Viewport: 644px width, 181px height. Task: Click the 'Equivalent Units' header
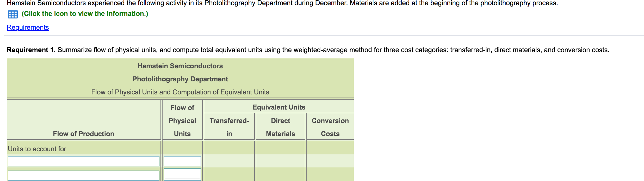coord(279,107)
